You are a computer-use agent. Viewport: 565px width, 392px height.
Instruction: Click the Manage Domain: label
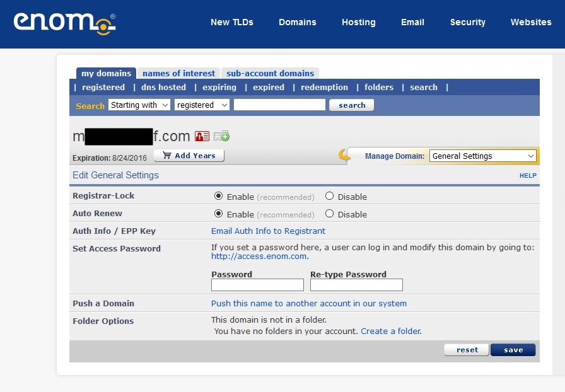click(395, 156)
